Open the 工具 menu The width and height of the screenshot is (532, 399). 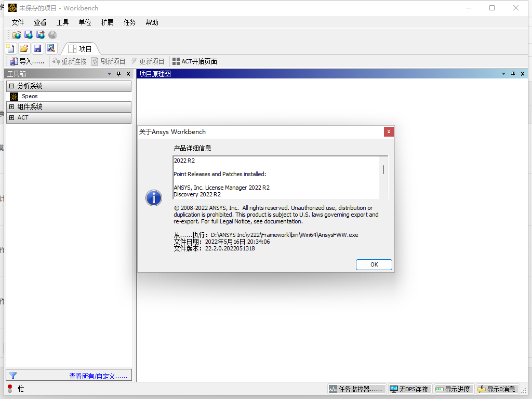pyautogui.click(x=62, y=22)
